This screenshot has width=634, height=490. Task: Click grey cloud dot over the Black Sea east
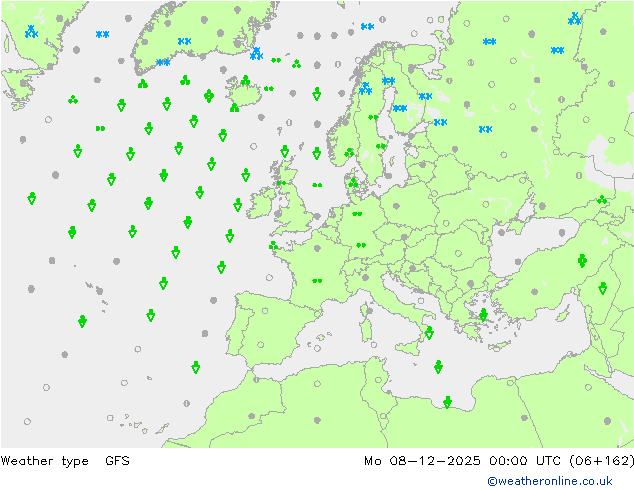562,232
